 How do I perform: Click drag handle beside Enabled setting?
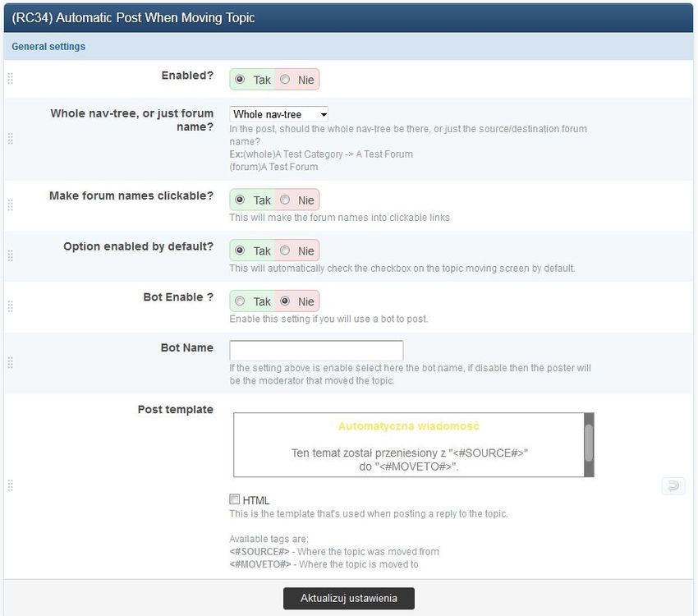tap(11, 79)
